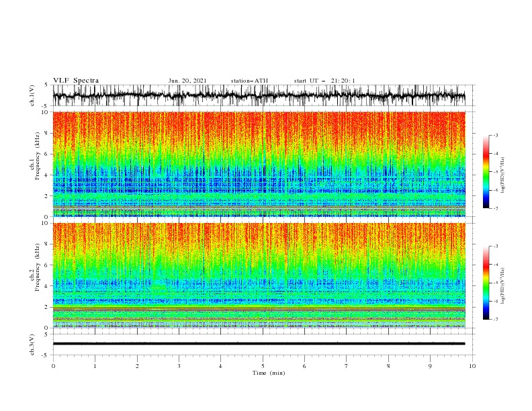
Task: Click time axis tick label "0"
Action: 53,366
